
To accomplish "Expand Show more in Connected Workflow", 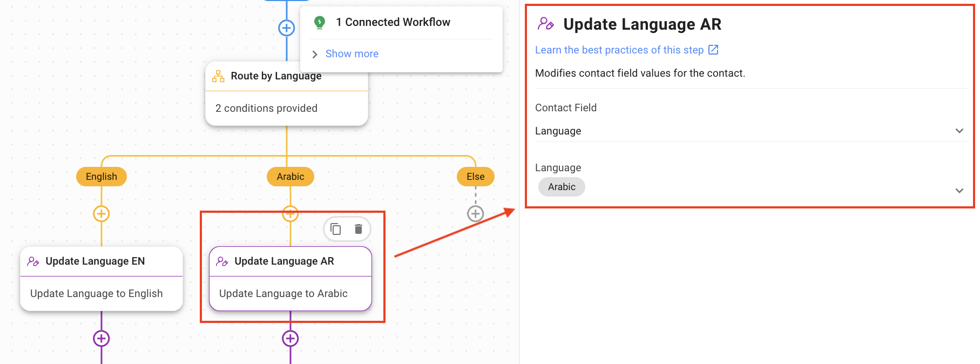I will [x=352, y=54].
